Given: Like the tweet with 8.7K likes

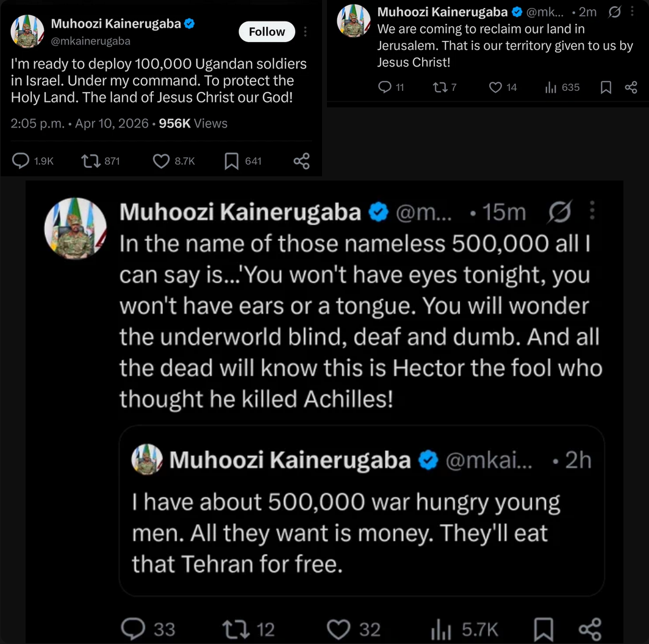Looking at the screenshot, I should point(161,161).
